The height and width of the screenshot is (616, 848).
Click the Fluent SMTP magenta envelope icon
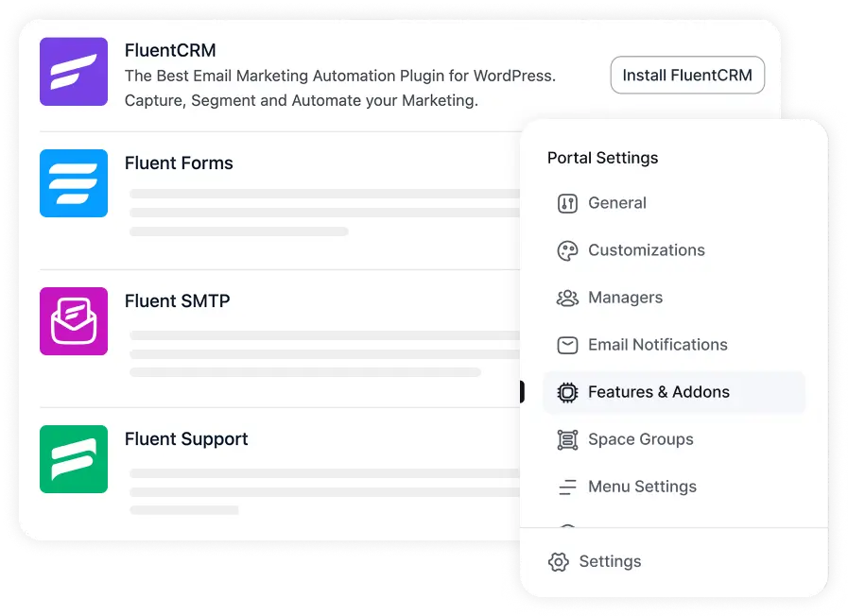pos(74,321)
